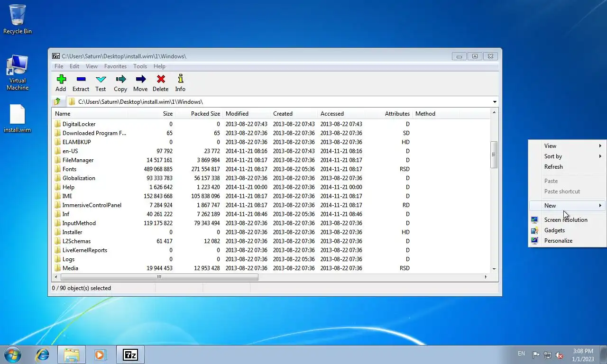Select the DigitalLocker folder icon
This screenshot has width=607, height=364.
click(x=57, y=124)
